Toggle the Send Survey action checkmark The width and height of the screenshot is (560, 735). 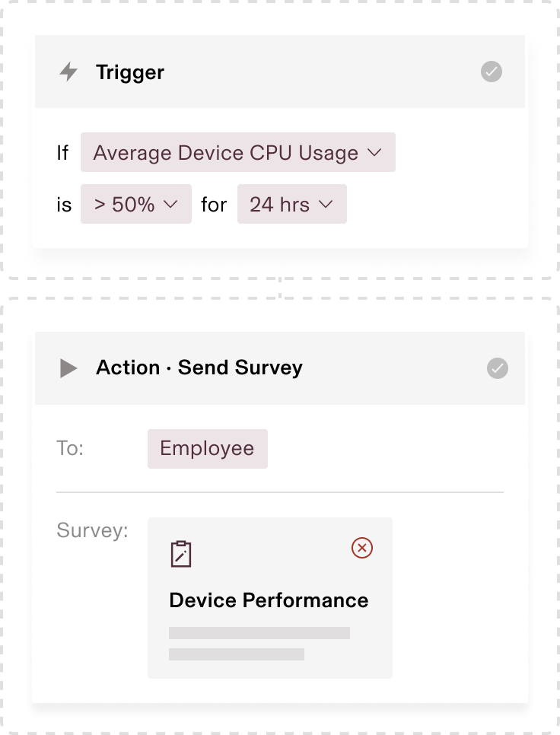tap(497, 368)
